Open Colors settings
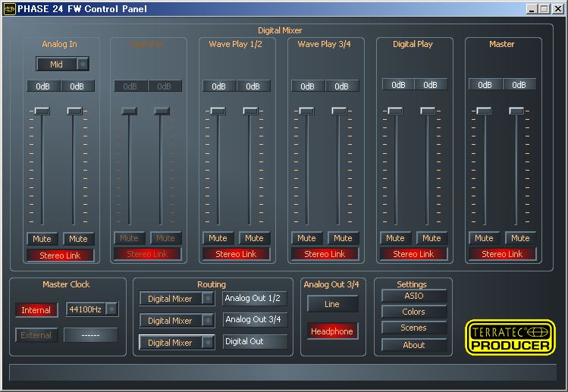568x392 pixels. click(x=414, y=312)
